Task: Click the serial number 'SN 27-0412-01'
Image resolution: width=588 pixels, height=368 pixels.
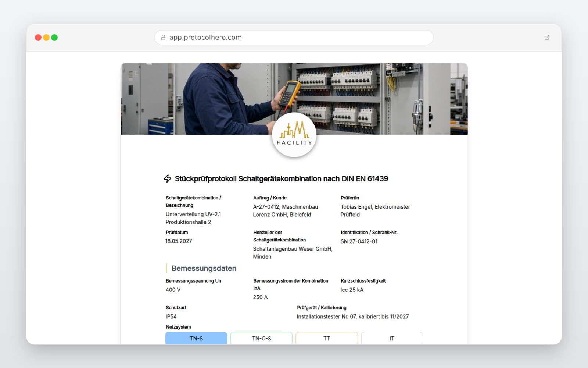Action: [359, 241]
